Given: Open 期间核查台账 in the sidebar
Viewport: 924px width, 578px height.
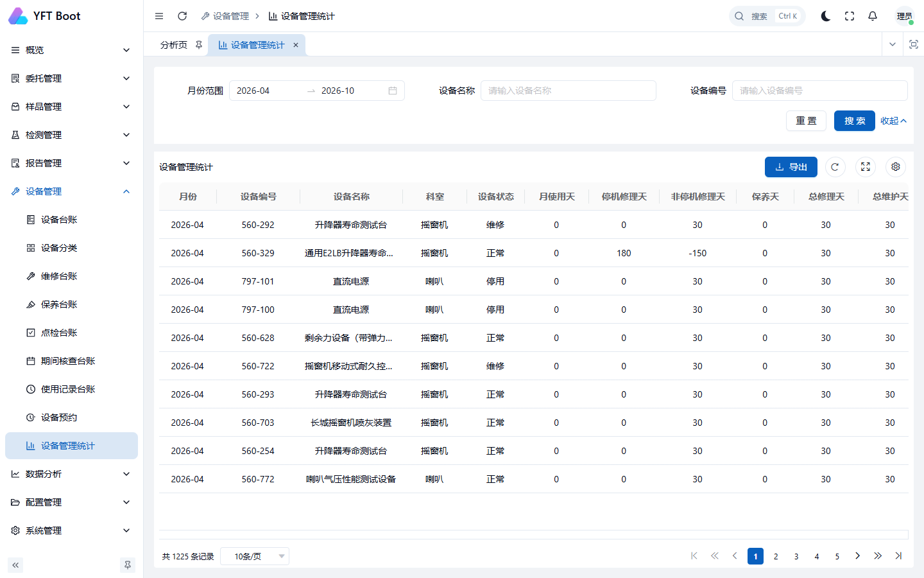Looking at the screenshot, I should 71,361.
